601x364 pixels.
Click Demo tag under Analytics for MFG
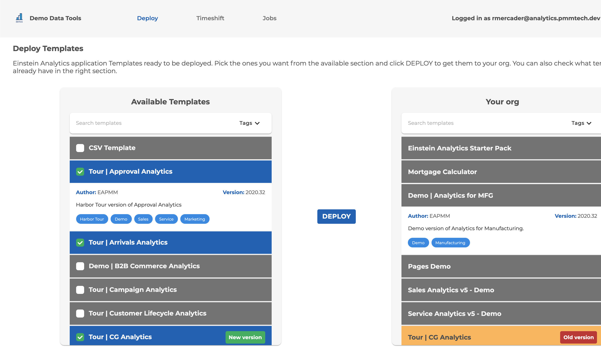pos(418,243)
